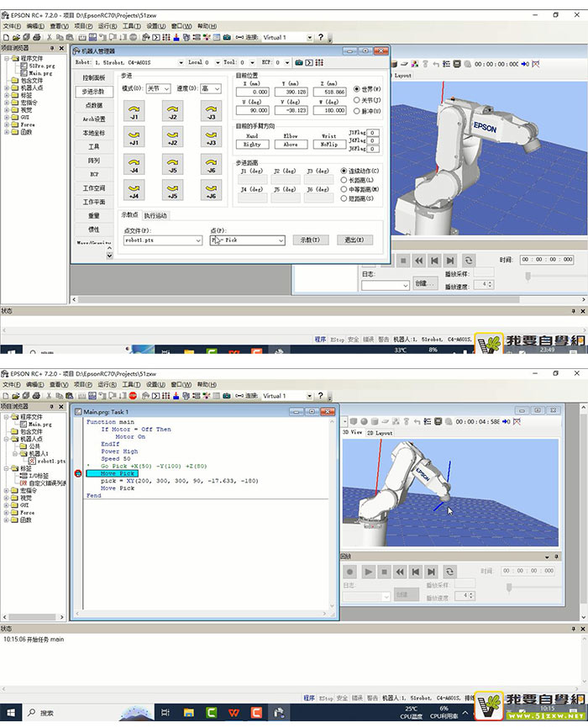Jog joint with the -J2 button
This screenshot has height=728, width=588.
coord(173,112)
